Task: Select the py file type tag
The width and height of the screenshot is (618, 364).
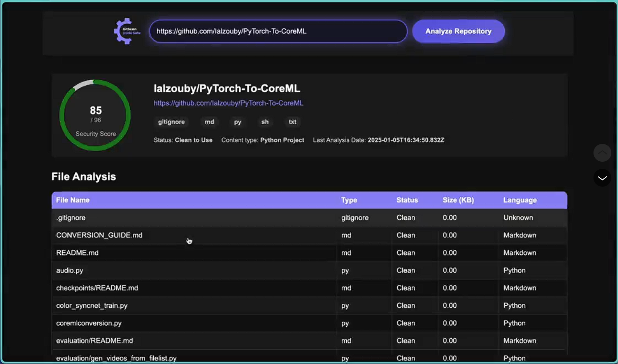Action: point(238,122)
